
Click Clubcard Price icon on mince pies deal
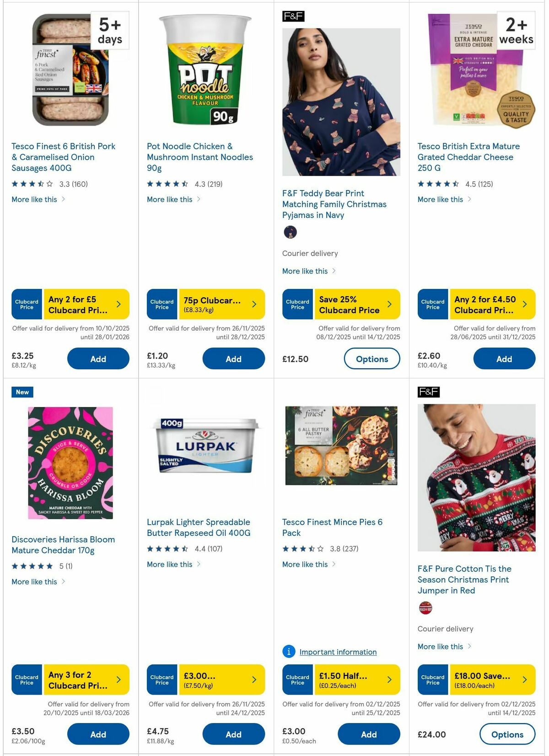[x=297, y=680]
